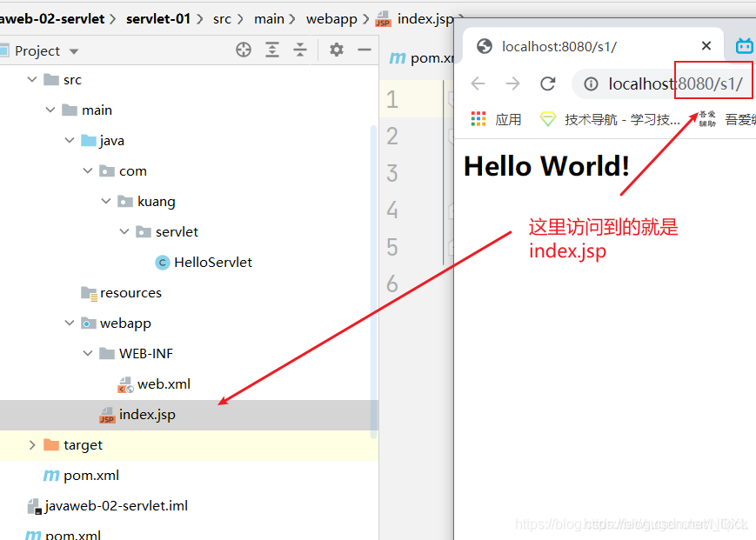Expand the target folder chevron
This screenshot has height=540, width=756.
[32, 444]
